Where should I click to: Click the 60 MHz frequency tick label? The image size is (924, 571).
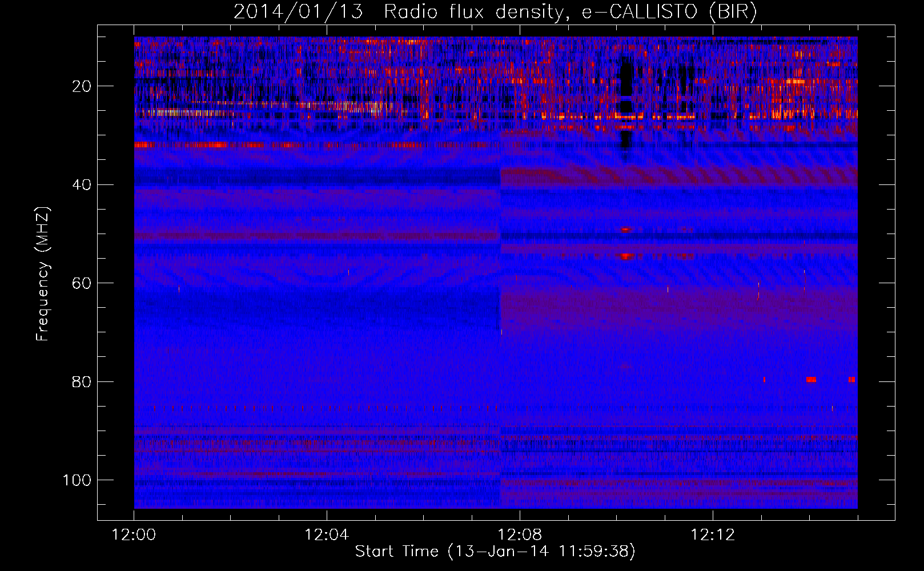click(82, 283)
